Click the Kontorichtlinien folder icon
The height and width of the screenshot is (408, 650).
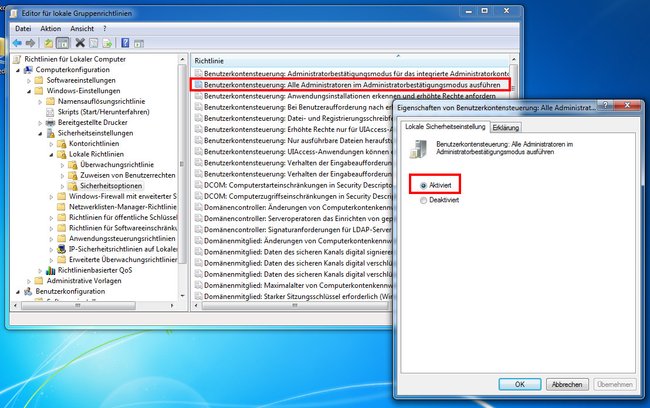62,143
